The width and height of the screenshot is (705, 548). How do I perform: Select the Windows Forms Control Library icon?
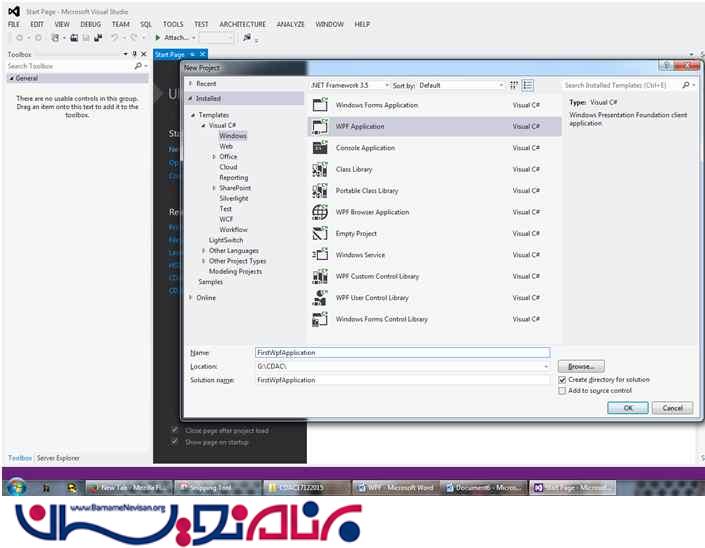[320, 319]
